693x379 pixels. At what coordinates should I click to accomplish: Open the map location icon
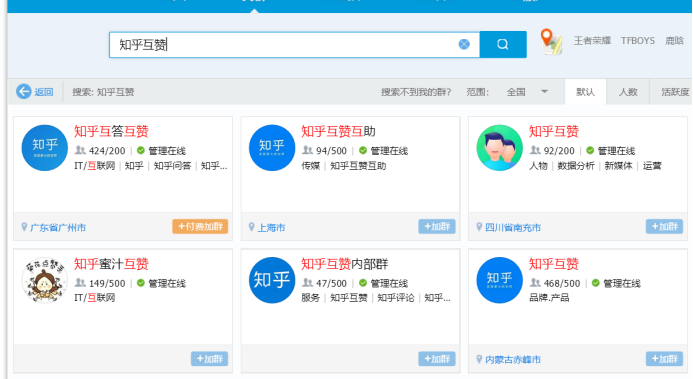coord(551,42)
